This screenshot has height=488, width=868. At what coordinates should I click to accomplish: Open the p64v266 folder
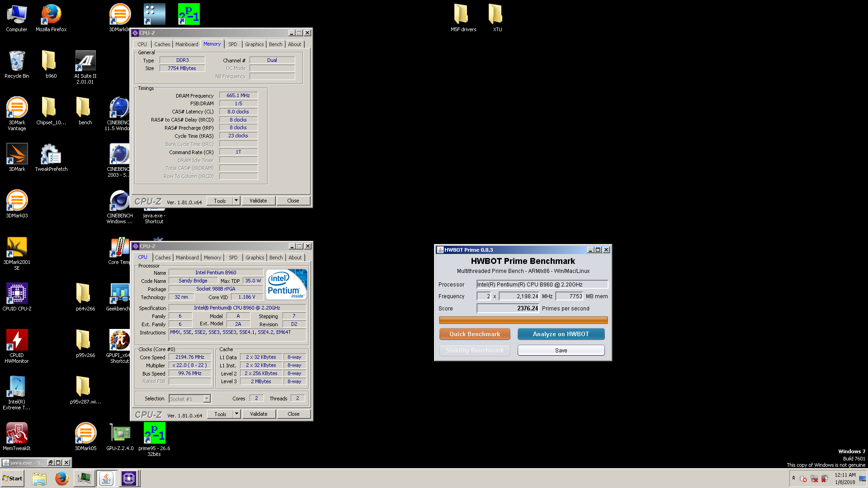pos(85,297)
